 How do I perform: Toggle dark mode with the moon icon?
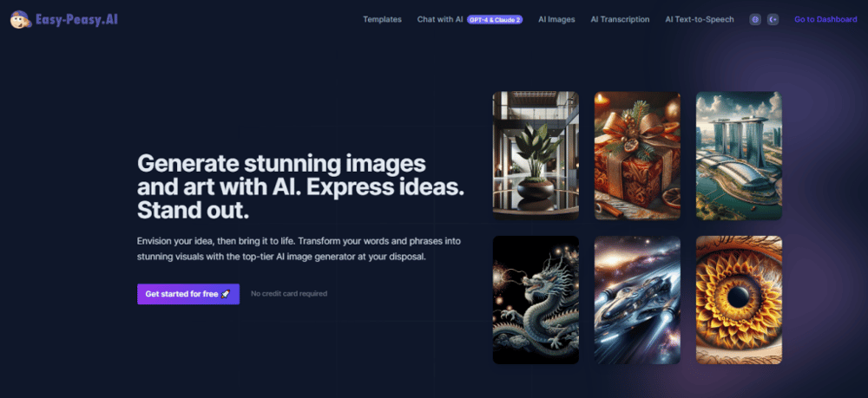(x=773, y=19)
